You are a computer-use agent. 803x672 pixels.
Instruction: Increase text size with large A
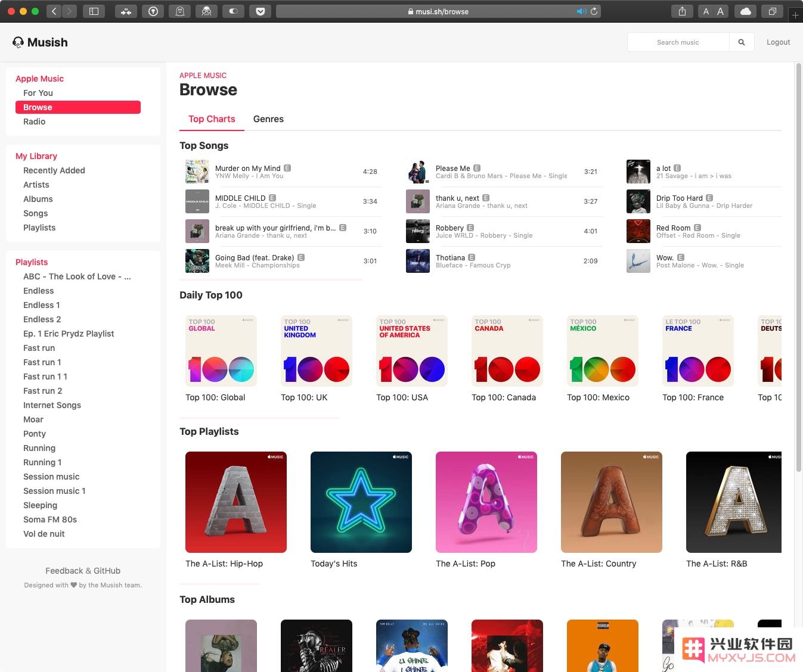pyautogui.click(x=720, y=11)
